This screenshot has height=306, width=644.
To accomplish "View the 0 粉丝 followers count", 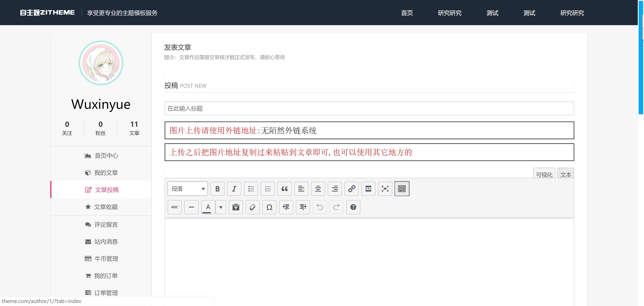I will pos(100,128).
